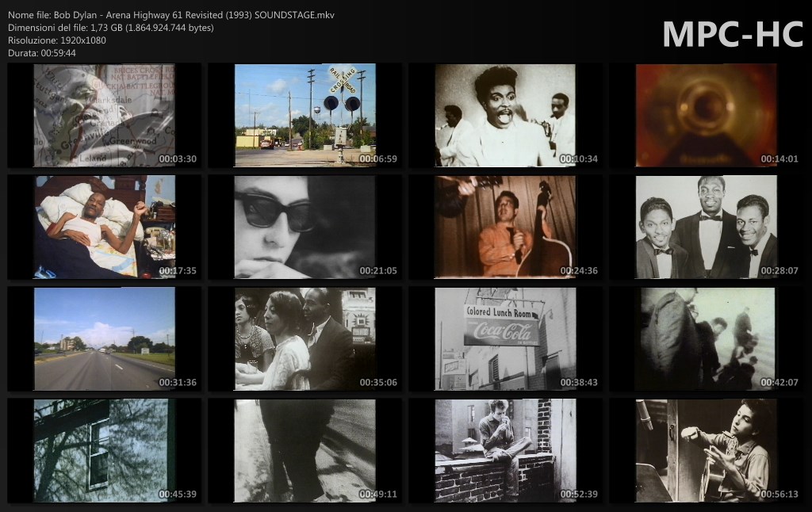Select the walking legs thumbnail at 00:49:11
Viewport: 812px width, 512px height.
[x=305, y=450]
